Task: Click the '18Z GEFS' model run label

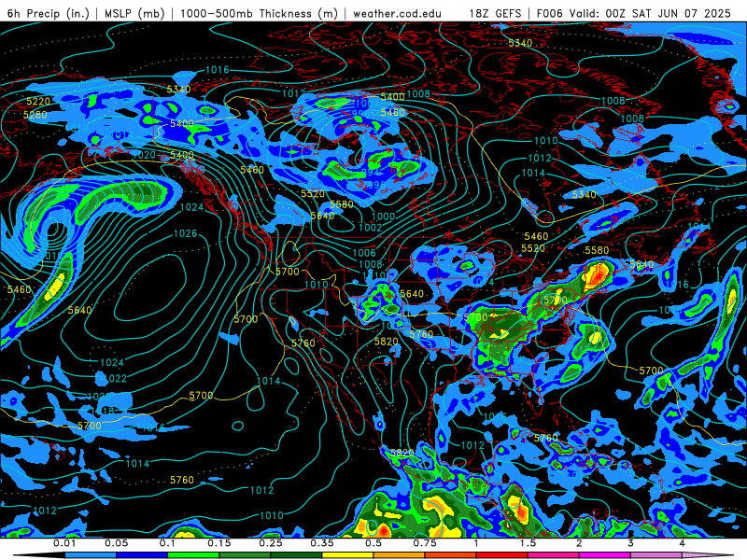Action: pos(496,13)
